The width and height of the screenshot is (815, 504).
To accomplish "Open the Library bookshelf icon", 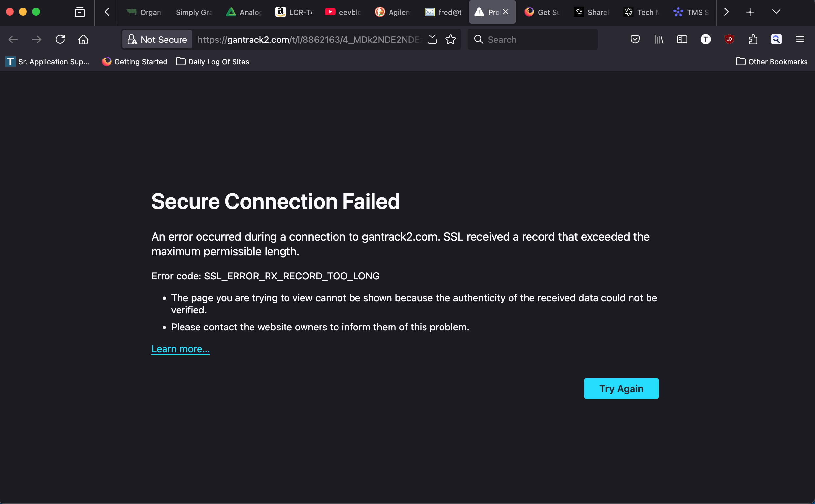I will [x=659, y=39].
